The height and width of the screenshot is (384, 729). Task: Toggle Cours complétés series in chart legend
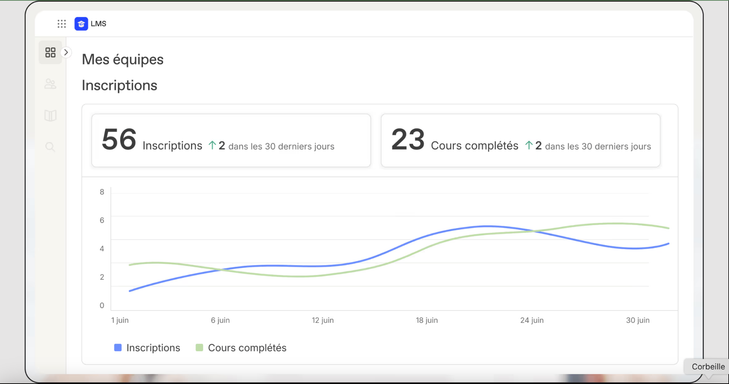(x=241, y=348)
